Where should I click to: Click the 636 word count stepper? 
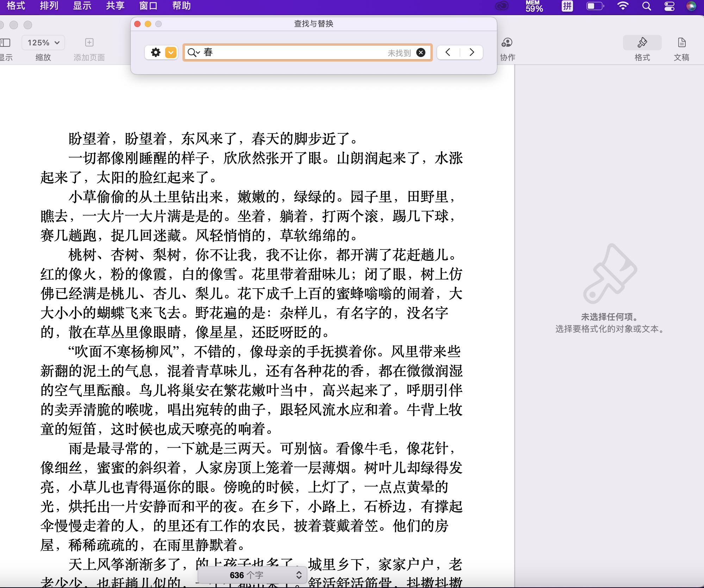[299, 575]
